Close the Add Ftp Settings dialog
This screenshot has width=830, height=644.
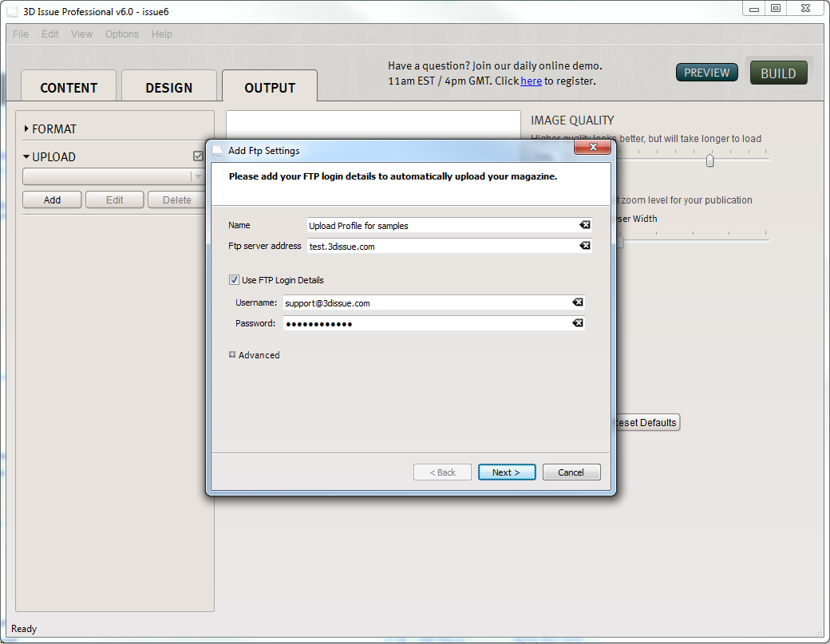pos(593,148)
